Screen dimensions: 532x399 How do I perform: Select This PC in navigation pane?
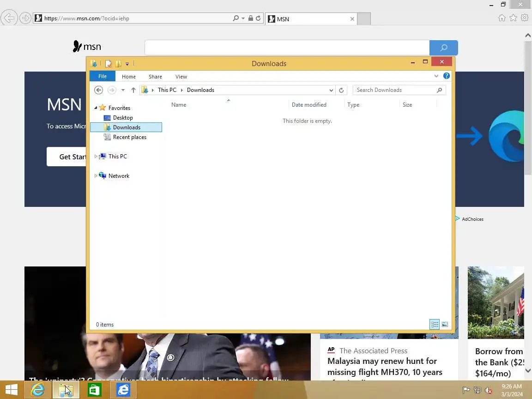(x=117, y=157)
